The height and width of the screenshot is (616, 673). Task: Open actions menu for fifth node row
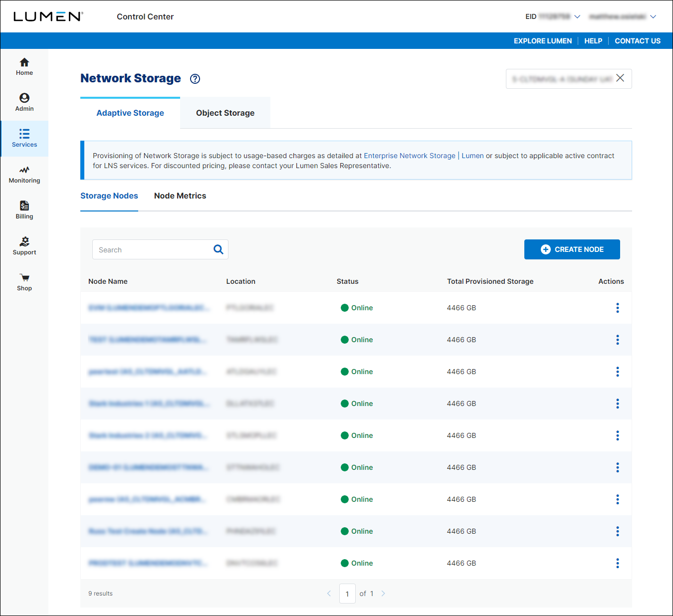tap(618, 435)
